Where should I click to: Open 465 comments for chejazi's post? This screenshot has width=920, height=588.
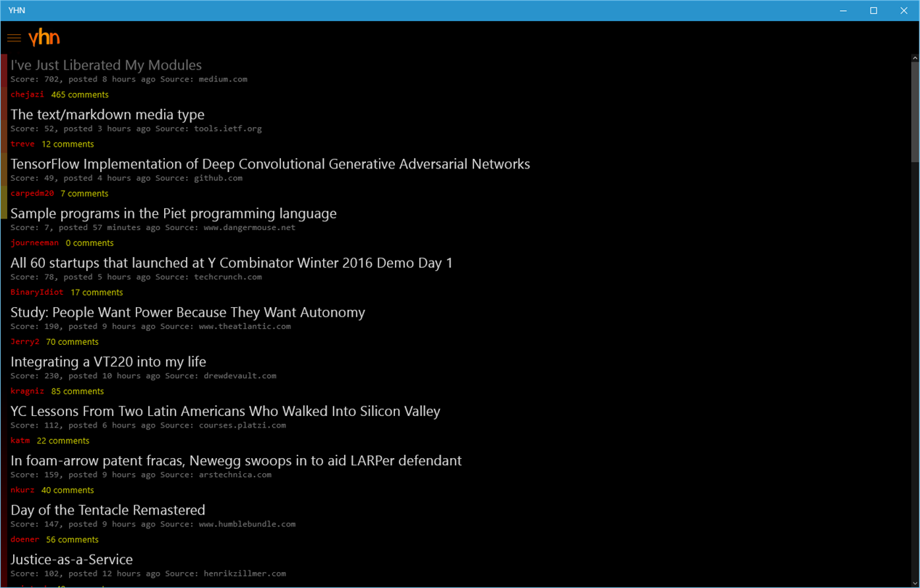(x=80, y=94)
